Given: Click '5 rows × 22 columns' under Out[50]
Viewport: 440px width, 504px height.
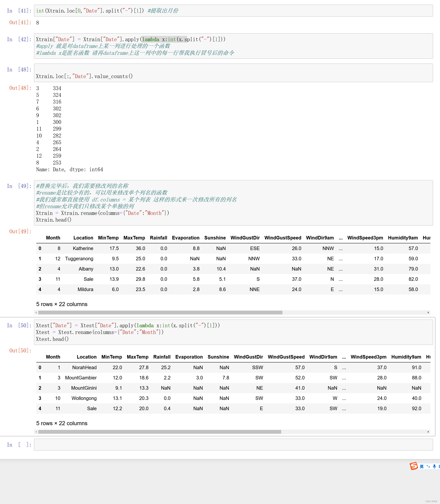Looking at the screenshot, I should [x=62, y=424].
